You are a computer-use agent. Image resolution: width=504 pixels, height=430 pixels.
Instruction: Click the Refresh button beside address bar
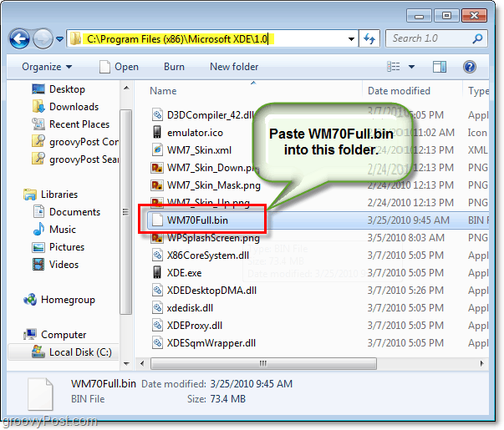tap(369, 39)
